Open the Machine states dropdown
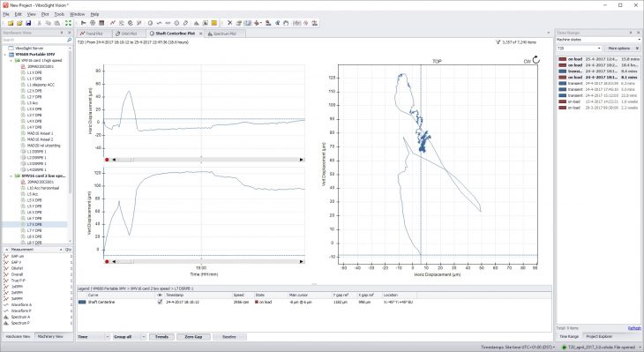 tap(598, 40)
